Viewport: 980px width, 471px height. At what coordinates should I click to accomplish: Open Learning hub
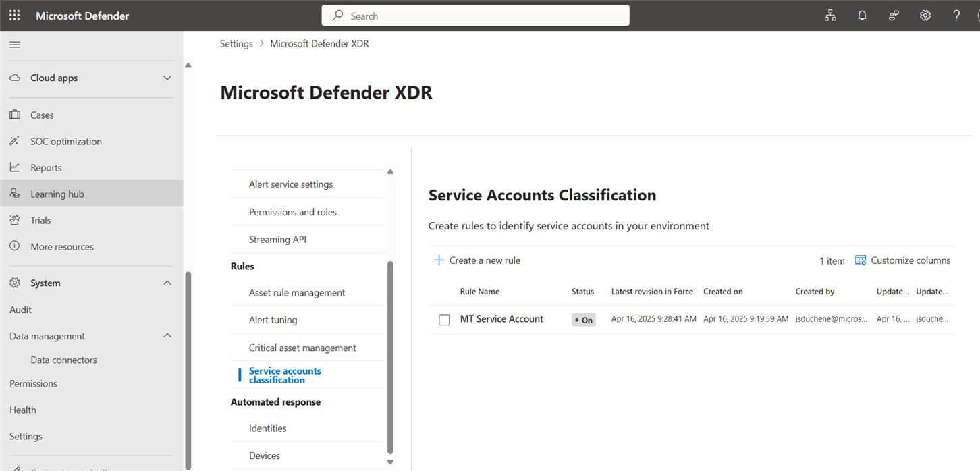[x=57, y=194]
